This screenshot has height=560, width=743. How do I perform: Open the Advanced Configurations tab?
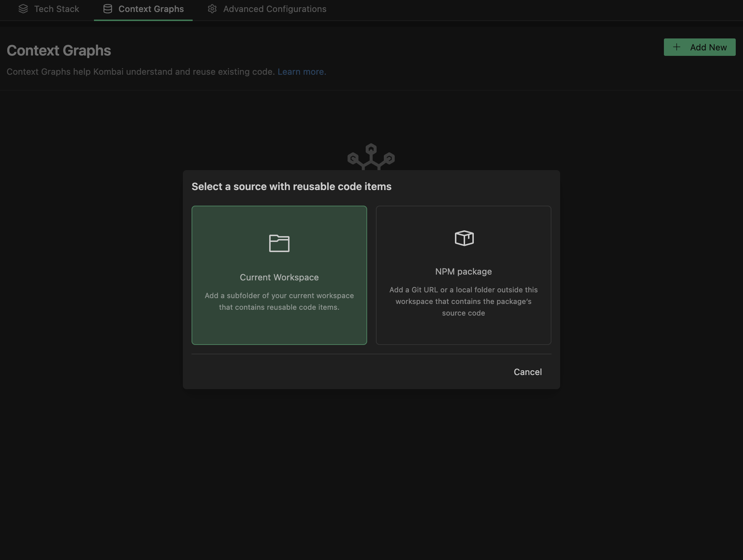275,9
